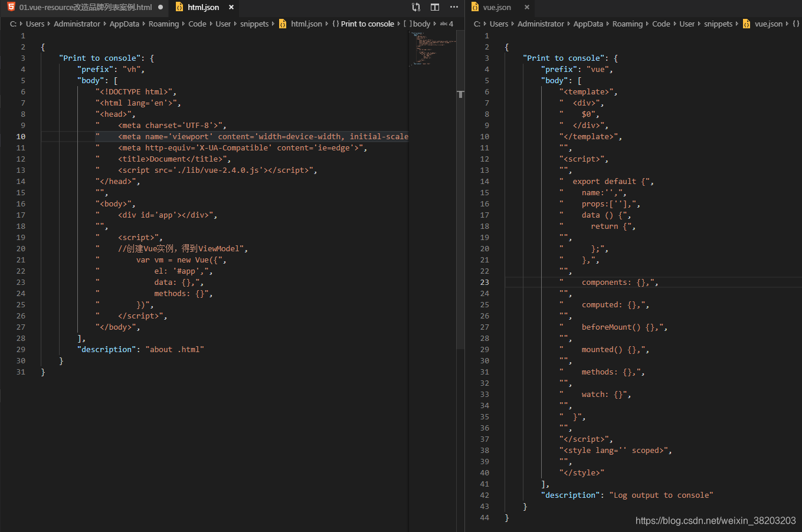Viewport: 802px width, 532px height.
Task: Click the abc 4 breadcrumb symbol
Action: coord(447,24)
